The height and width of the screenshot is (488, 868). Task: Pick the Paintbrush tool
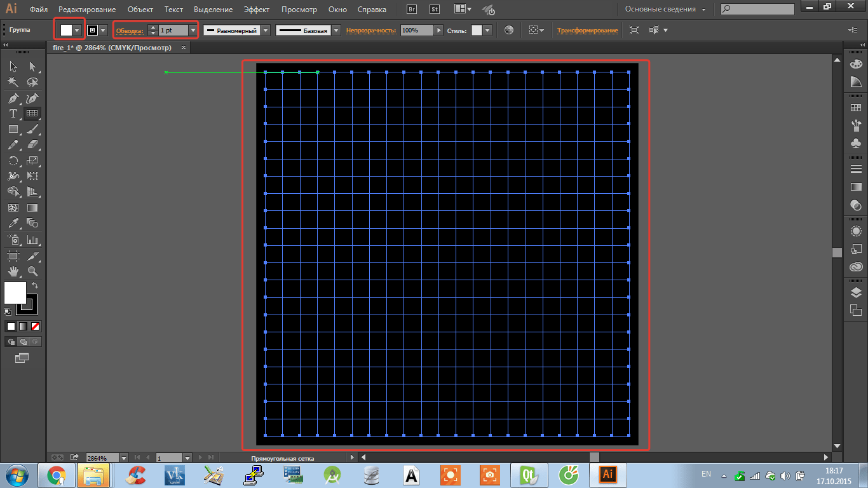pos(32,129)
